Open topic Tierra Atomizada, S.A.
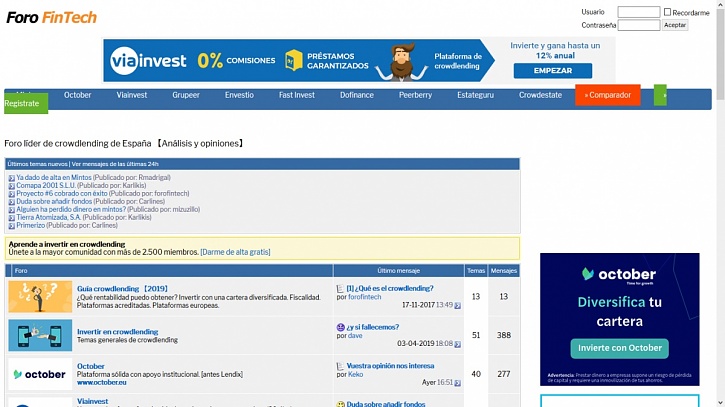This screenshot has height=407, width=725. (x=49, y=217)
